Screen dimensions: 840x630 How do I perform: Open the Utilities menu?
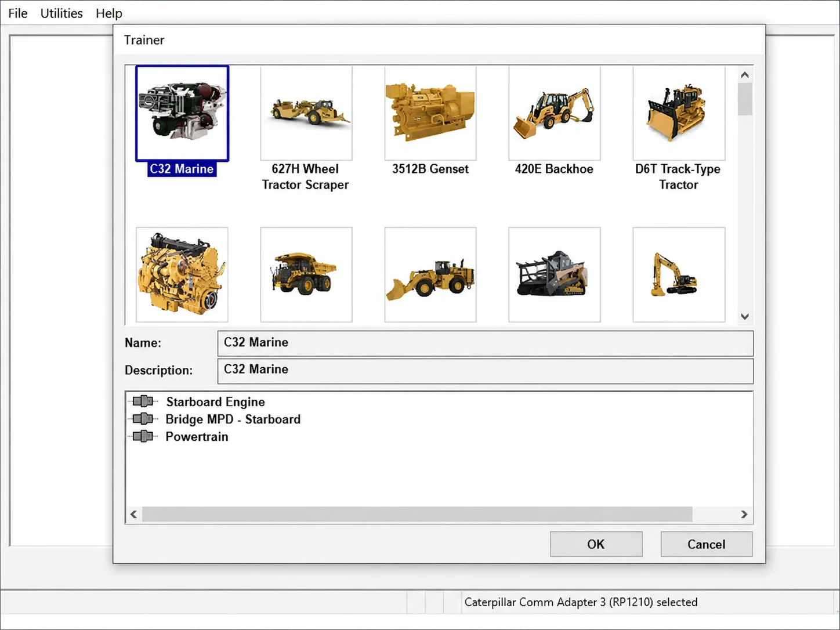coord(61,13)
